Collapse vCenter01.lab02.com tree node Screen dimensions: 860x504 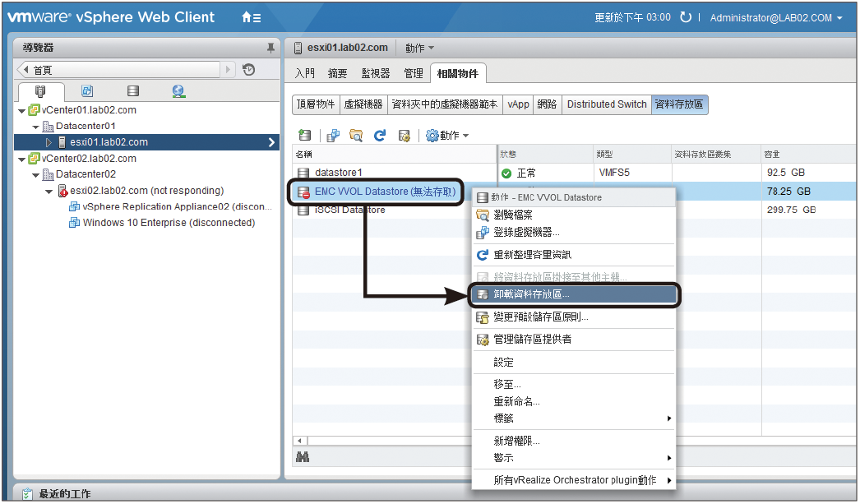pyautogui.click(x=22, y=111)
